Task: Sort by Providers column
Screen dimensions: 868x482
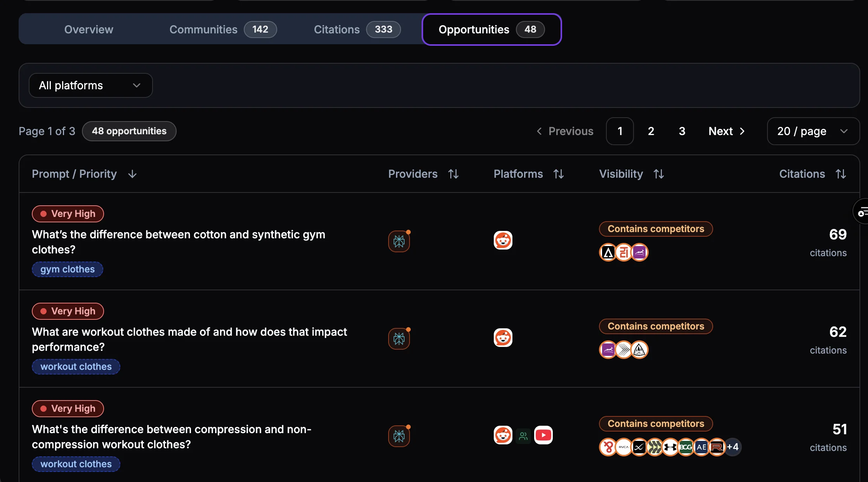Action: [453, 174]
